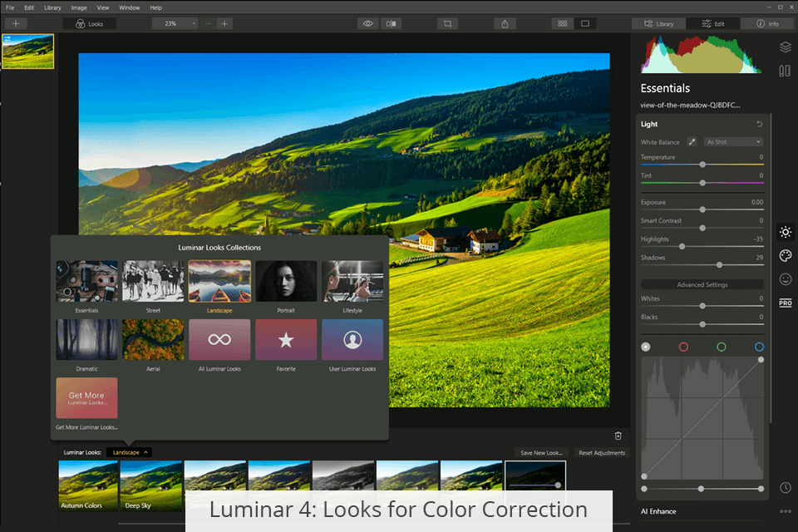Click the trash delete icon
Viewport: 798px width, 532px height.
[x=618, y=436]
